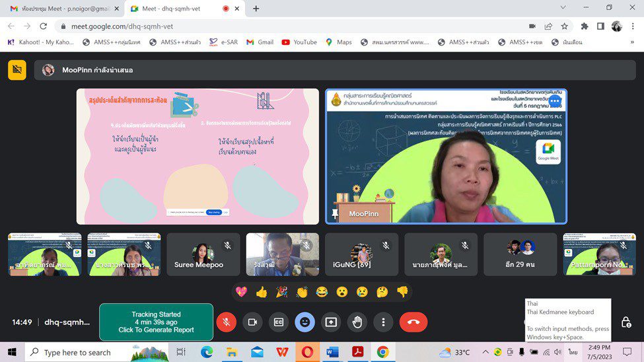Send the thinking face reaction
644x362 pixels.
pyautogui.click(x=382, y=292)
